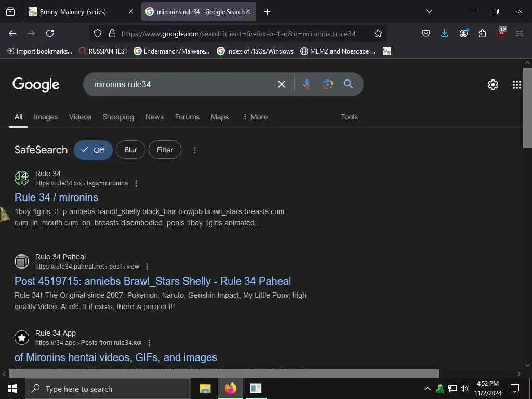Open the tracking protection shield icon
Screen dimensions: 532x399
[98, 33]
